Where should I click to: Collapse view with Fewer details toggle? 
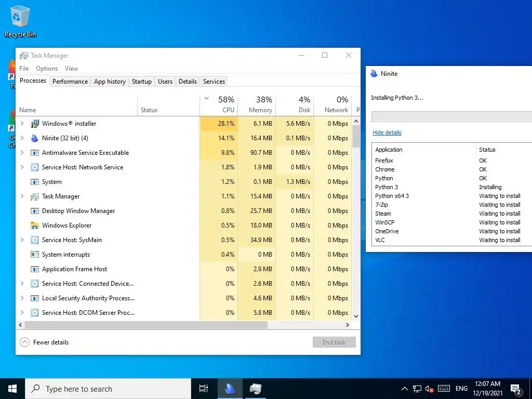[44, 342]
